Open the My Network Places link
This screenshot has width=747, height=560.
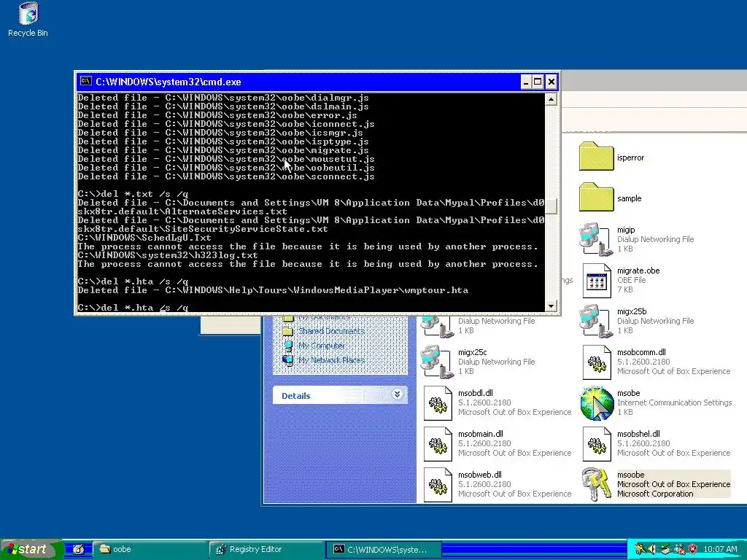coord(331,360)
